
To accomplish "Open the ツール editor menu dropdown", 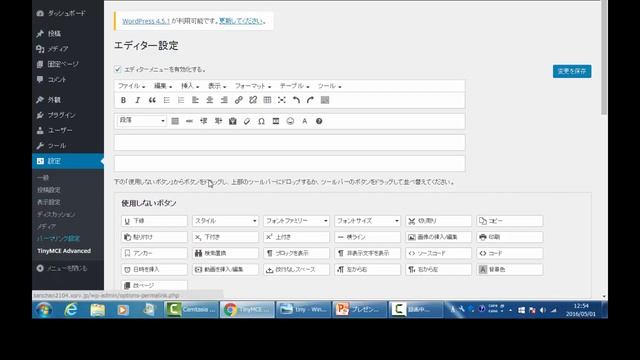I will 329,86.
